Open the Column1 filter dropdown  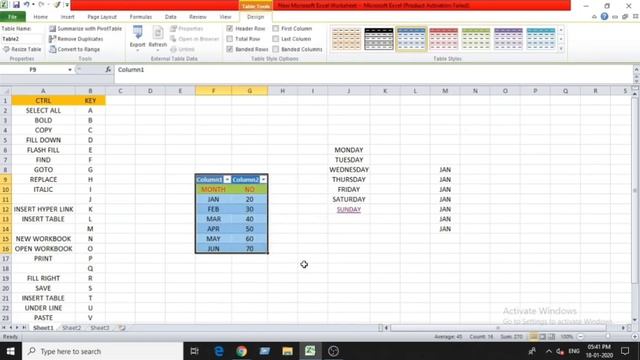(227, 180)
